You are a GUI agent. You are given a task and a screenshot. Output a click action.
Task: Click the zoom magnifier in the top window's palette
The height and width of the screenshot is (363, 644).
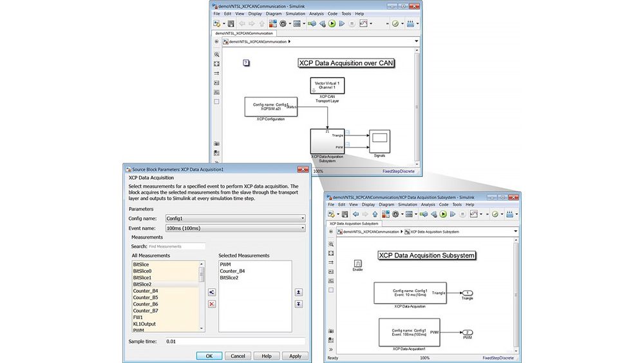pos(217,55)
